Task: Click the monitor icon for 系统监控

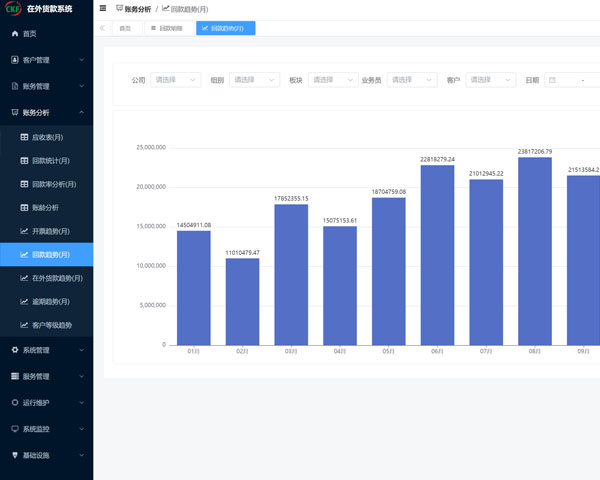Action: 14,429
